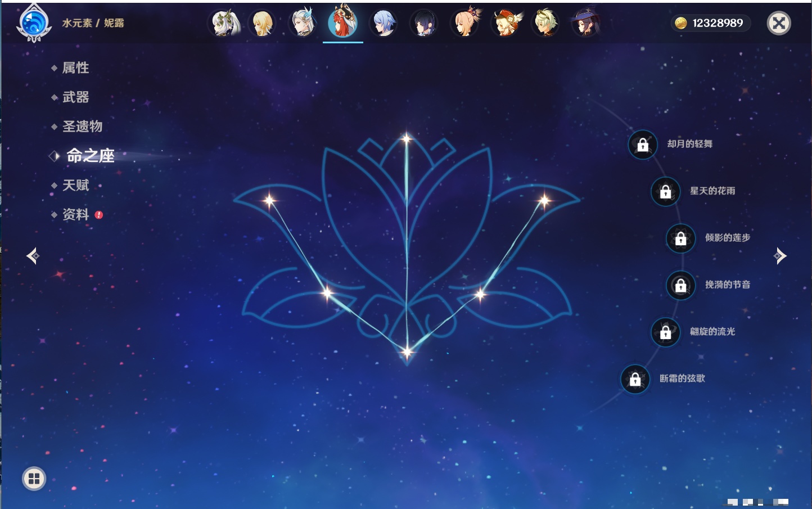The image size is (812, 509).
Task: Click the bottom star of the lotus constellation
Action: click(x=407, y=353)
